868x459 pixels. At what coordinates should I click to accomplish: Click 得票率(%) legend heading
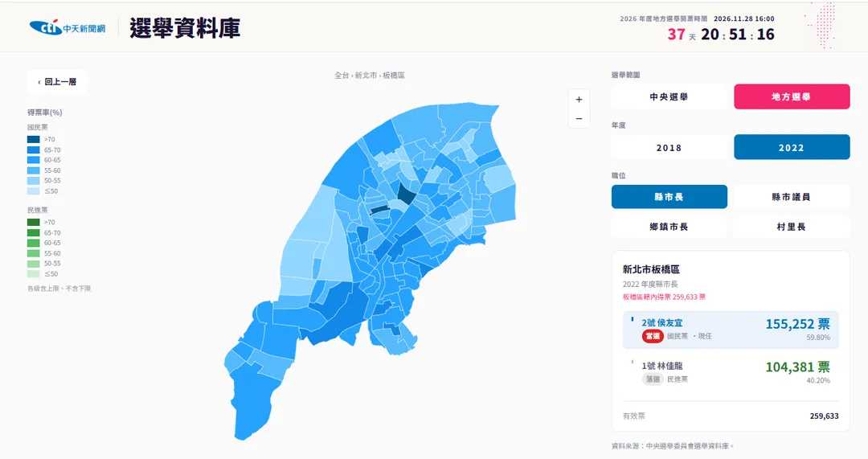click(x=45, y=113)
